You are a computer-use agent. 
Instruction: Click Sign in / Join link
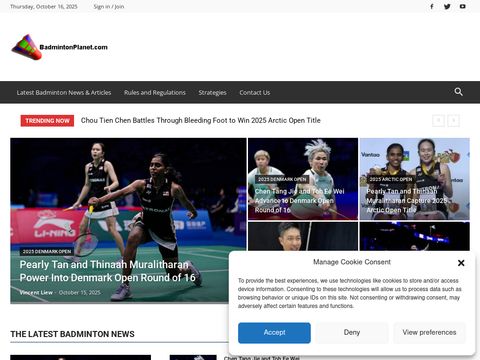click(109, 6)
